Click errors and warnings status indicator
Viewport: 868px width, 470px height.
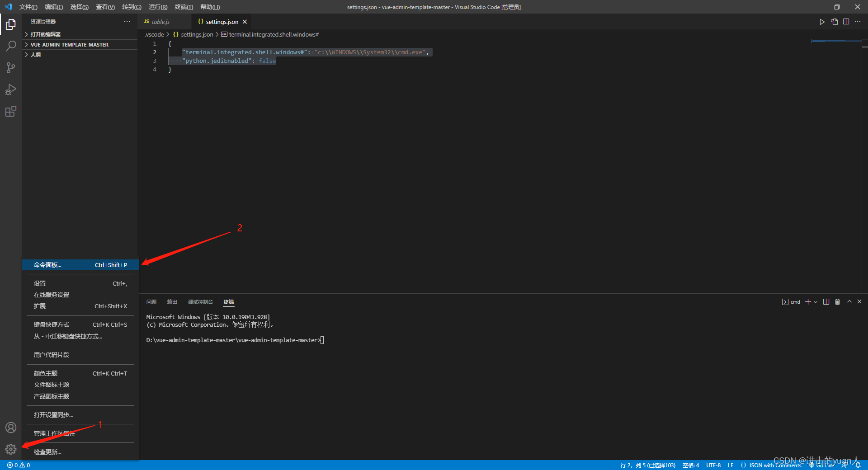19,465
